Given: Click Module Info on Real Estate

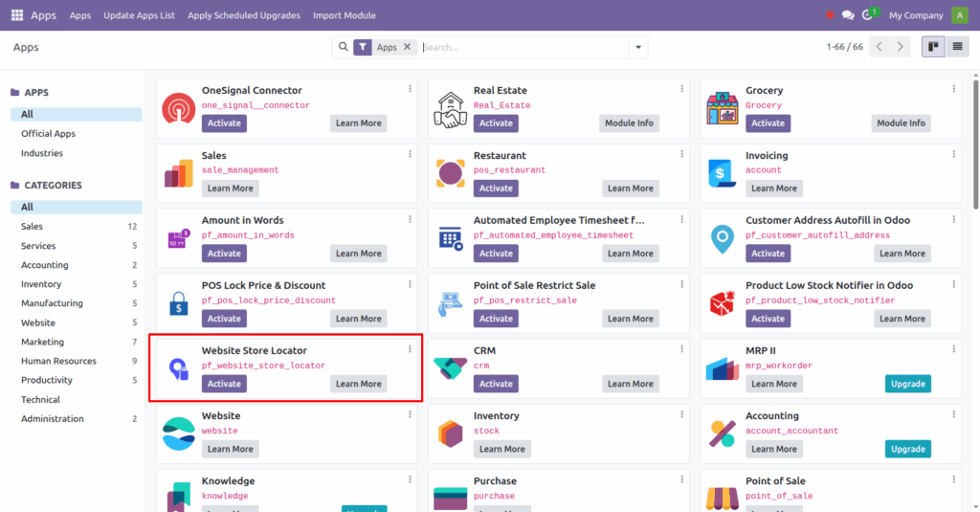Looking at the screenshot, I should click(629, 123).
